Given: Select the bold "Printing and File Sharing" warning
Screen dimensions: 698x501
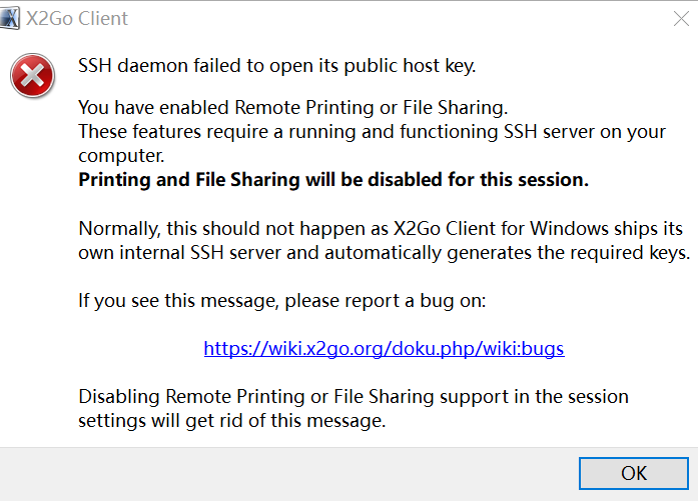Looking at the screenshot, I should click(333, 180).
